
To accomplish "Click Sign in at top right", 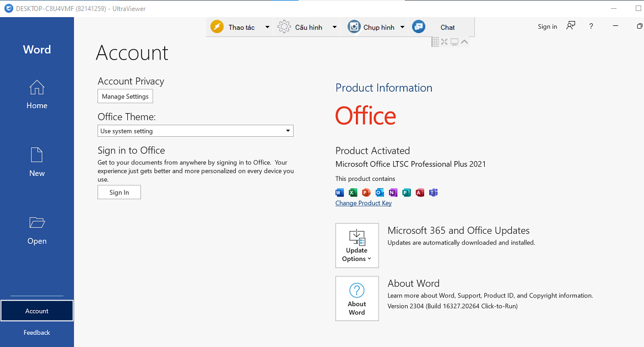I will click(548, 26).
